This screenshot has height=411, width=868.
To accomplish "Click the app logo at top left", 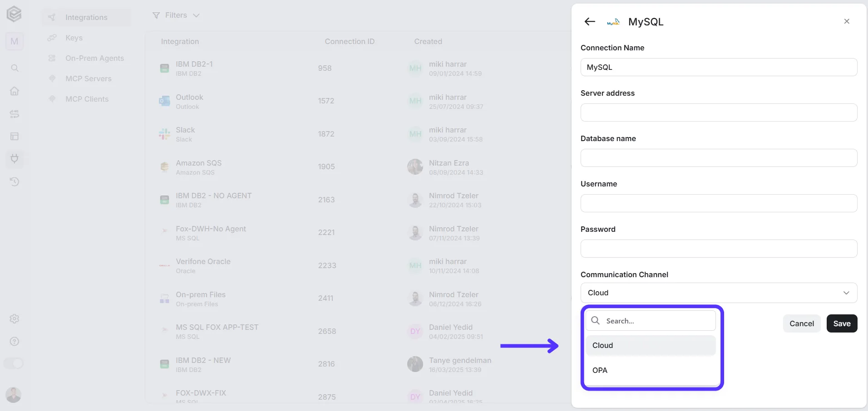I will coord(14,14).
